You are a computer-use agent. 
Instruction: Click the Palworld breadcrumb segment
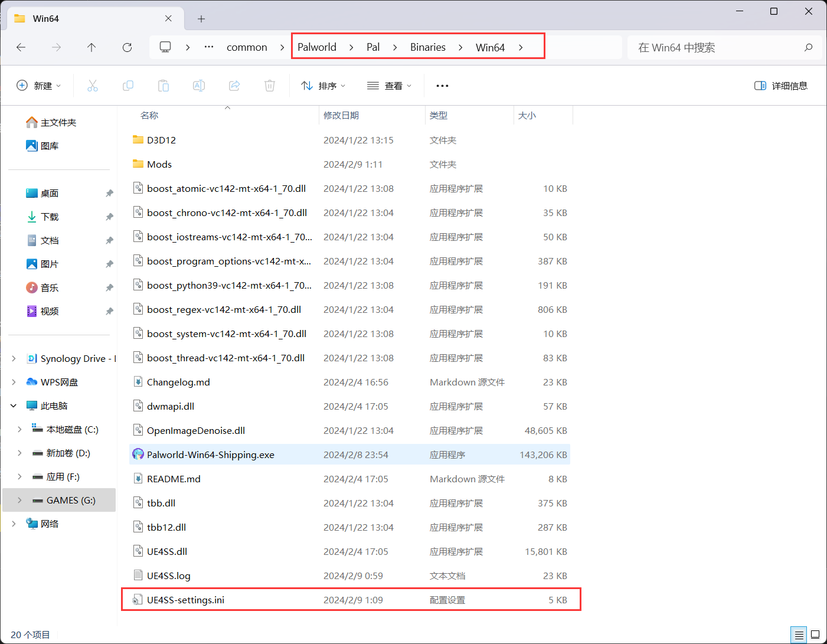[x=317, y=47]
